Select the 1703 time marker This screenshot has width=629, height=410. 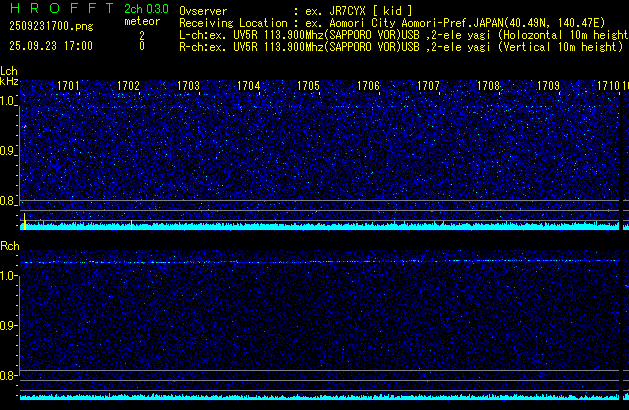click(x=188, y=86)
